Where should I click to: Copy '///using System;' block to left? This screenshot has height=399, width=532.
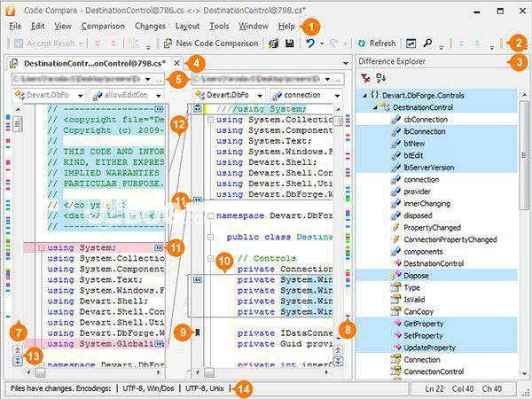click(x=198, y=109)
